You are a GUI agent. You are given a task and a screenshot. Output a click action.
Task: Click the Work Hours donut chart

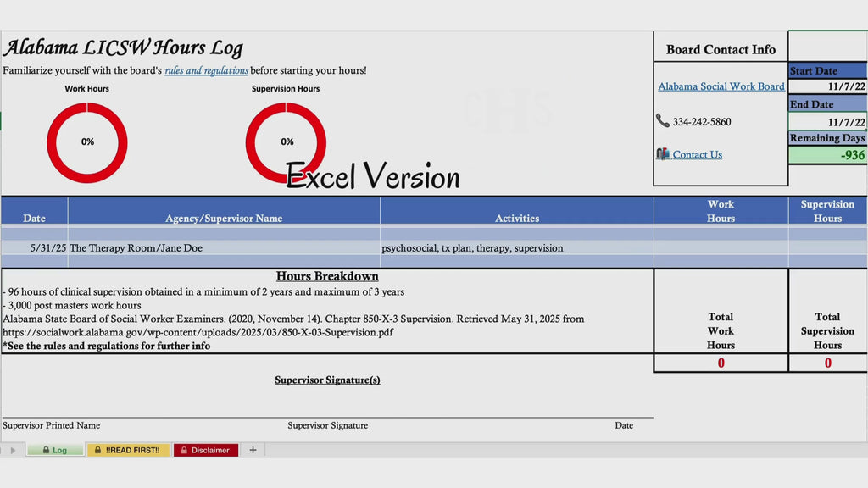(87, 142)
